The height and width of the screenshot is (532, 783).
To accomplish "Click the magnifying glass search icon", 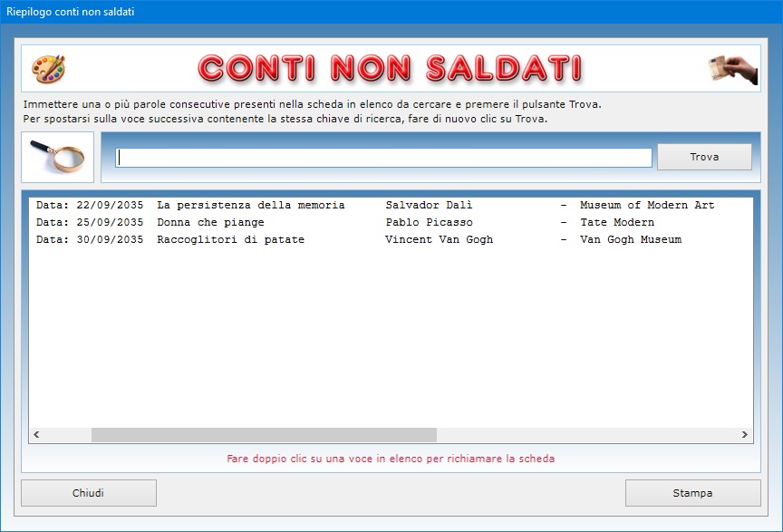I will 57,157.
